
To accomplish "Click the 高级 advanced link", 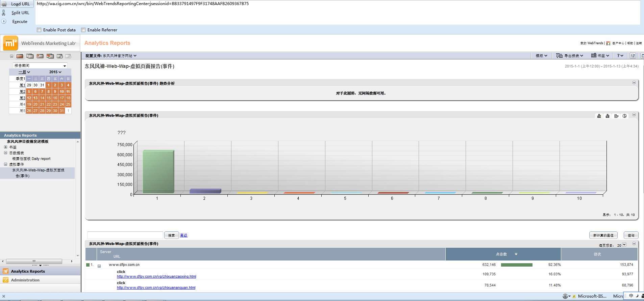I will (x=183, y=236).
